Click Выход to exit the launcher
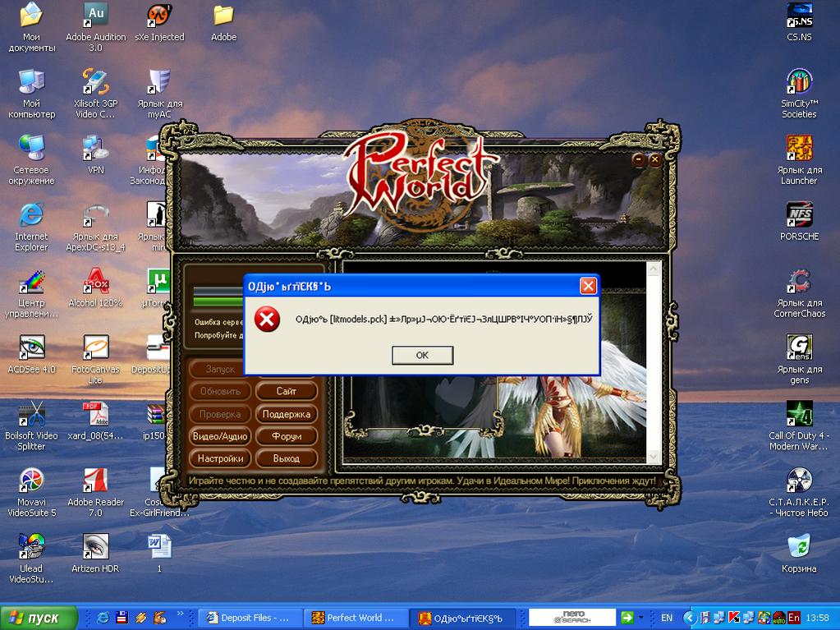Screen dimensions: 840x630 click(x=286, y=458)
